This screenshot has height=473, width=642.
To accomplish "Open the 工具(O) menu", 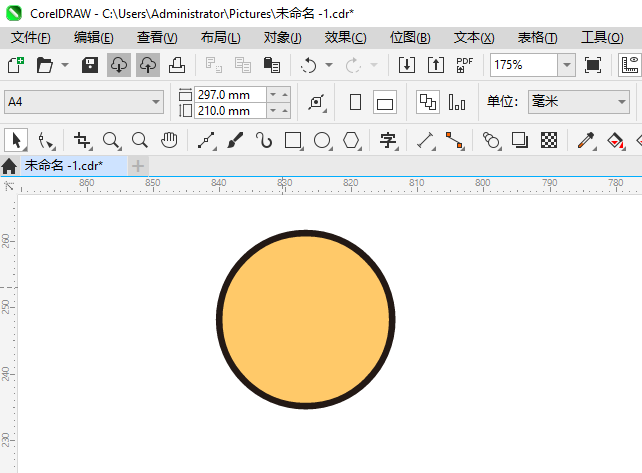I will click(602, 38).
